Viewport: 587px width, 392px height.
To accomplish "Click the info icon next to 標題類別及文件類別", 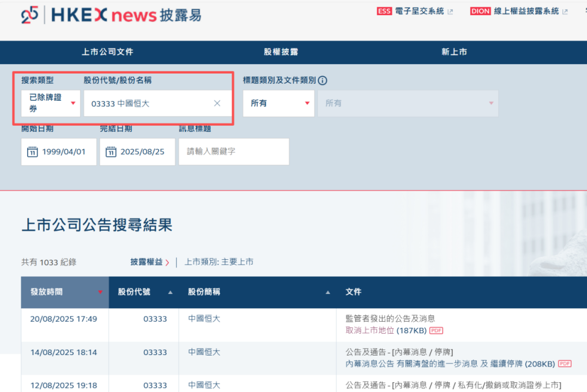I will pos(322,80).
